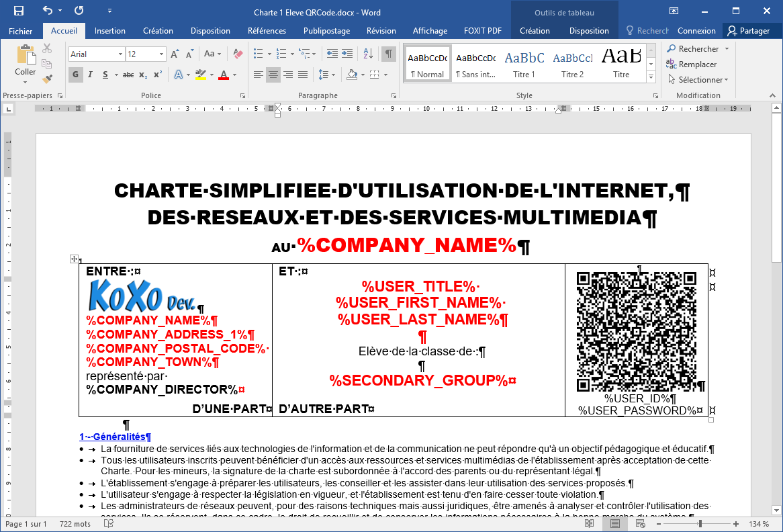Switch to read mode view
Image resolution: width=783 pixels, height=532 pixels.
point(589,523)
